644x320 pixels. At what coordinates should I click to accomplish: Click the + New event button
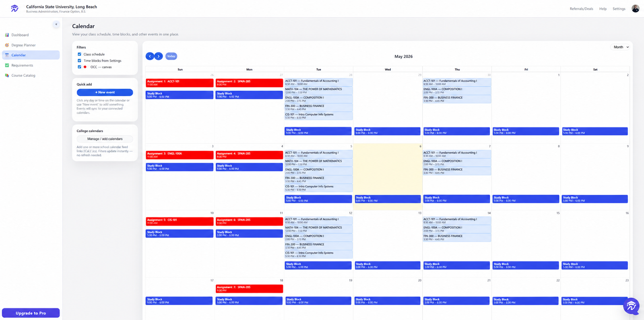[105, 92]
